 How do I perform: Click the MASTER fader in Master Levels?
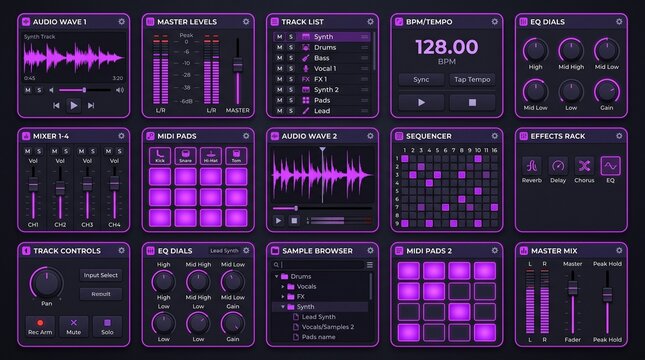pyautogui.click(x=237, y=65)
